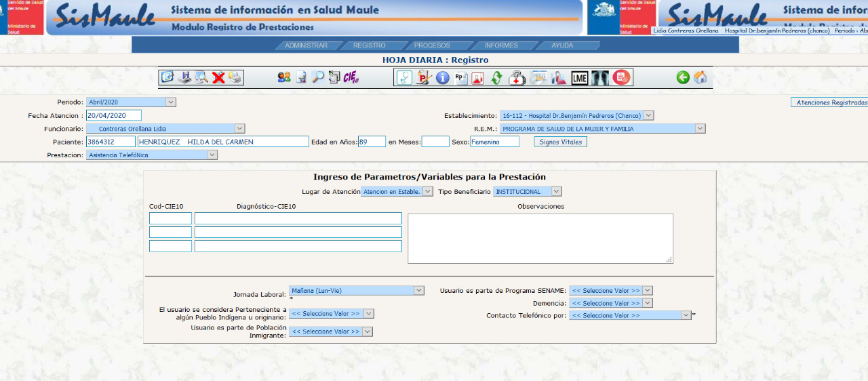Open the Jornada Laboral dropdown

tap(418, 290)
